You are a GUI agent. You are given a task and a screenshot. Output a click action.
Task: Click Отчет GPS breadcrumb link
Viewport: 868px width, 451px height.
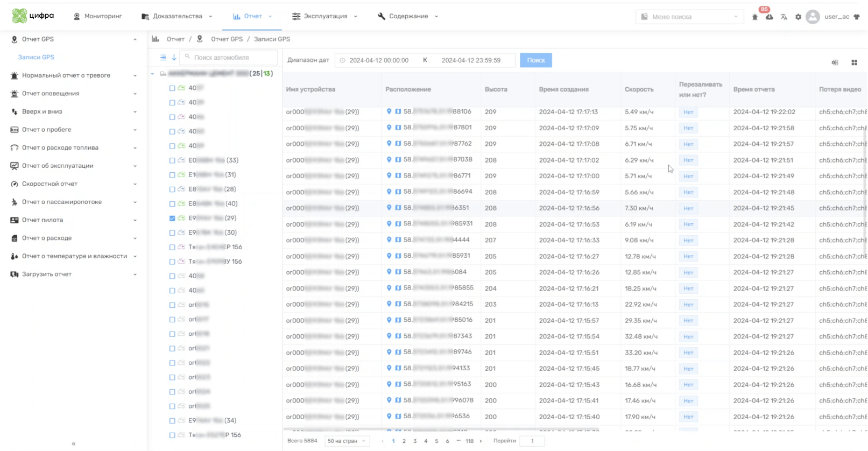tap(227, 39)
